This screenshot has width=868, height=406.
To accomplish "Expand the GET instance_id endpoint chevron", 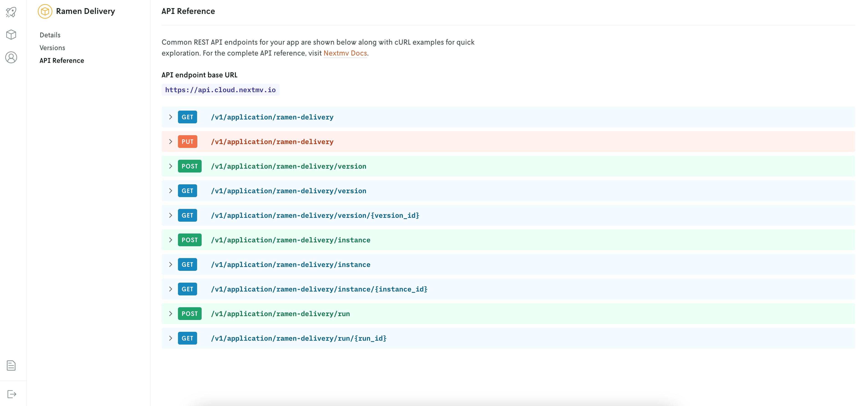I will click(x=170, y=289).
